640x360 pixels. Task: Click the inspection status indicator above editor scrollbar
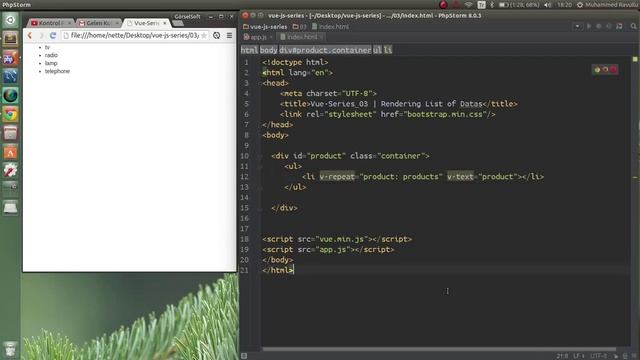point(635,60)
